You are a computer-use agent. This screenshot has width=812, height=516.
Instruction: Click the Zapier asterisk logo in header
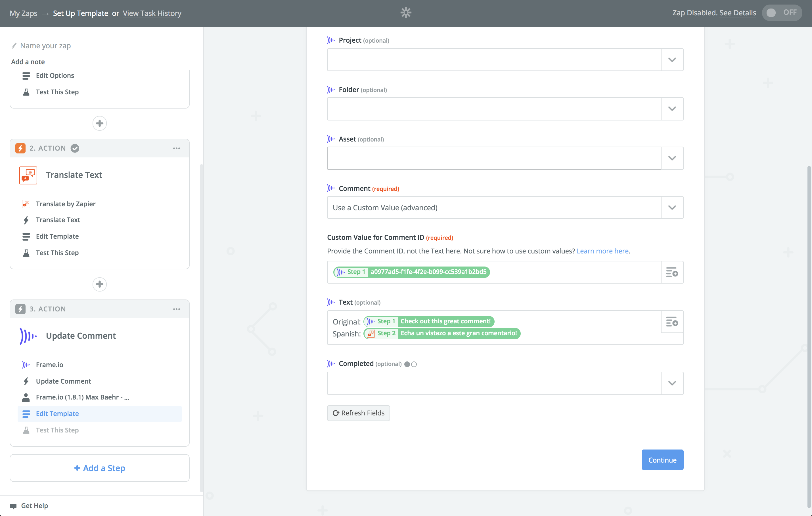(x=406, y=13)
